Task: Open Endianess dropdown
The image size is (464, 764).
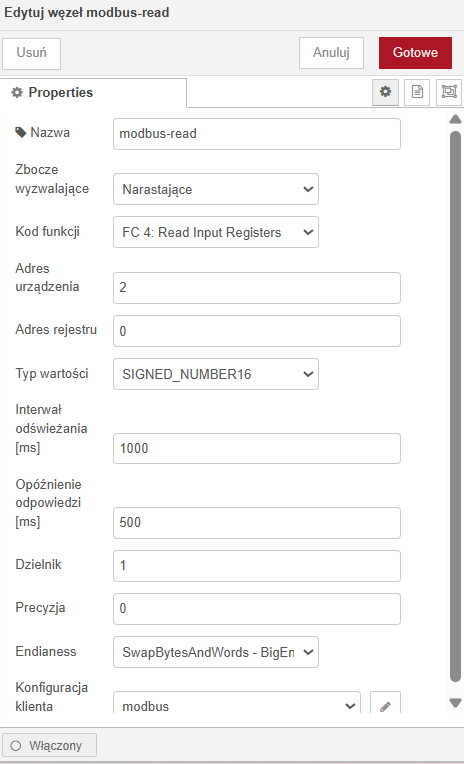Action: click(x=216, y=652)
